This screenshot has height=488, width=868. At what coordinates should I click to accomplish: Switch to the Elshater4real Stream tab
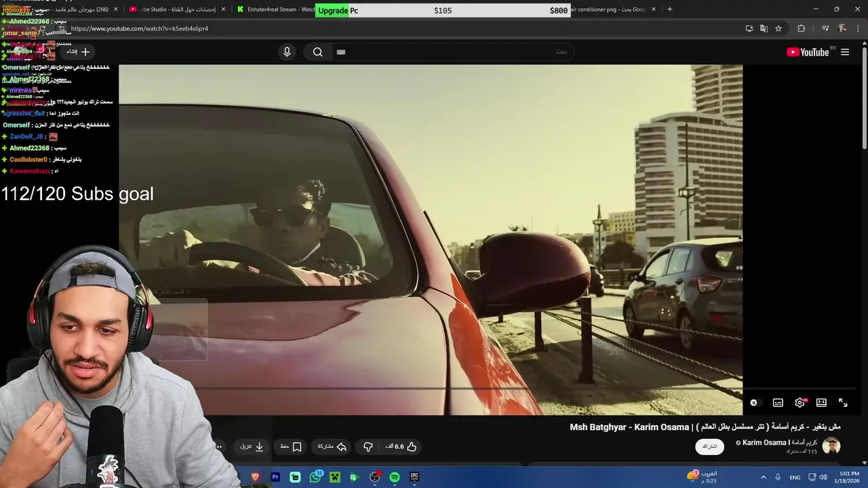tap(276, 9)
